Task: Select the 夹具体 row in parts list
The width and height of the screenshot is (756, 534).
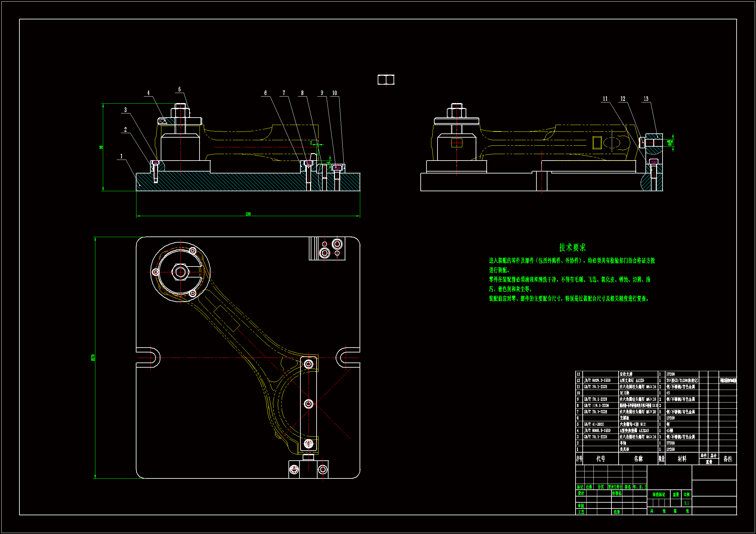Action: click(625, 449)
